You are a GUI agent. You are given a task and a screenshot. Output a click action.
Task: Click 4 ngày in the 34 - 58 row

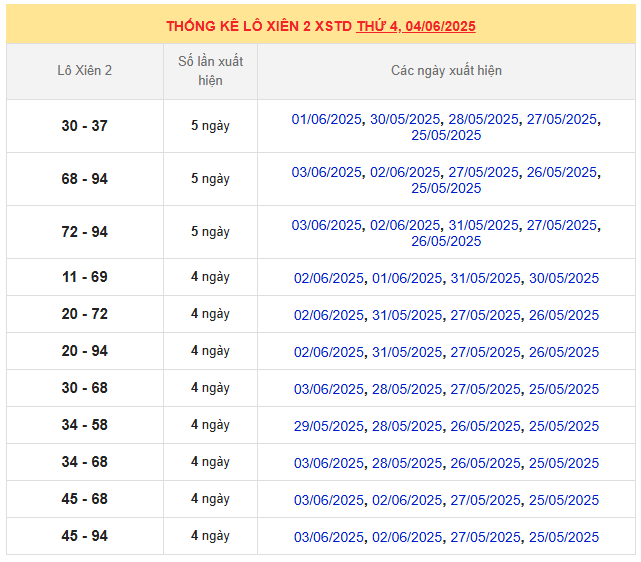coord(210,425)
